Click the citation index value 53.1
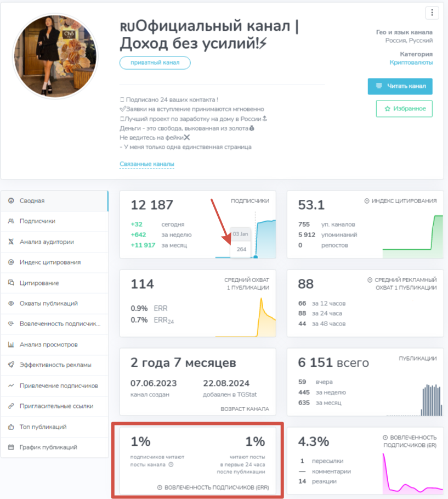 (311, 205)
